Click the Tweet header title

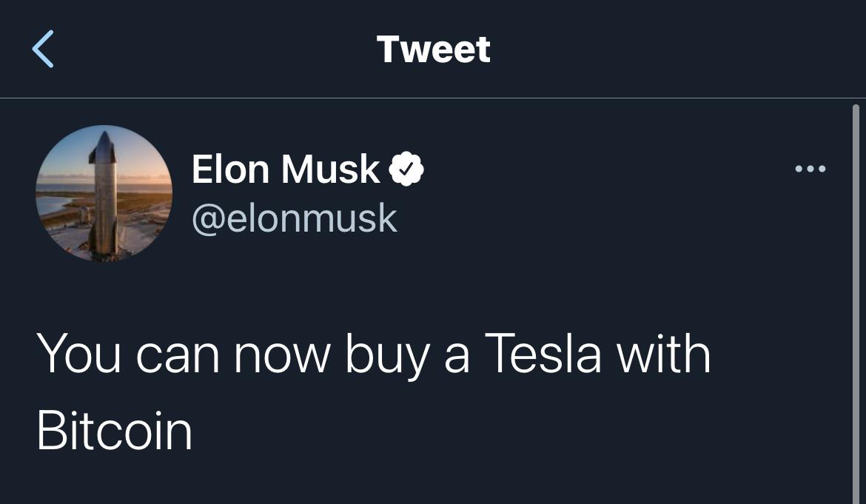coord(433,49)
